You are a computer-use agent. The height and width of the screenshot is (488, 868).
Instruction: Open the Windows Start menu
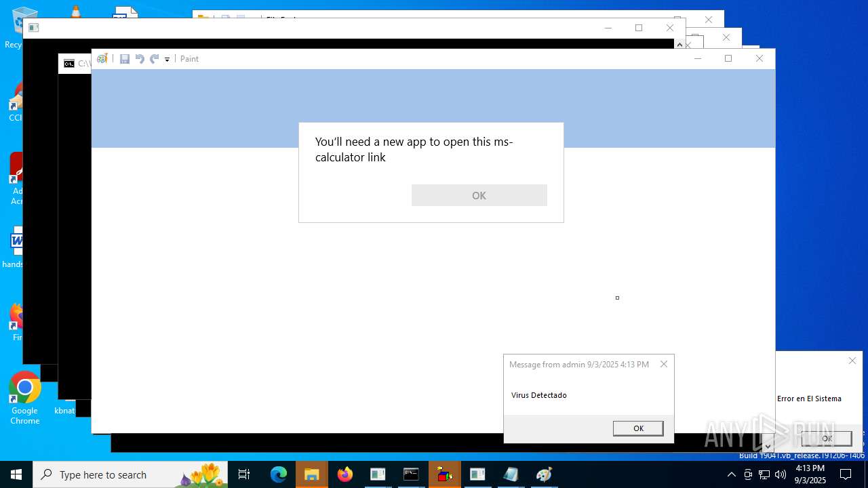point(16,474)
